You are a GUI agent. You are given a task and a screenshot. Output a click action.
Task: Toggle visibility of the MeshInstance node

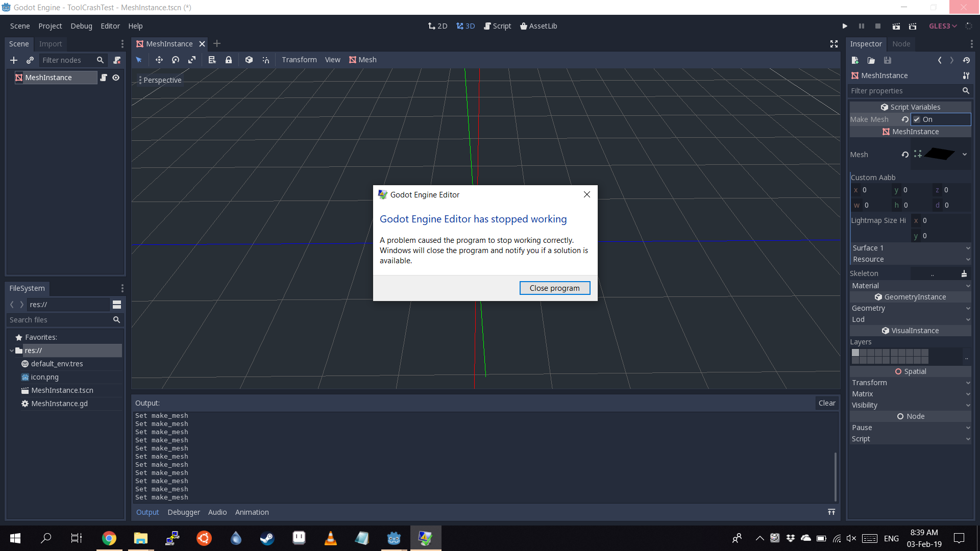tap(116, 78)
